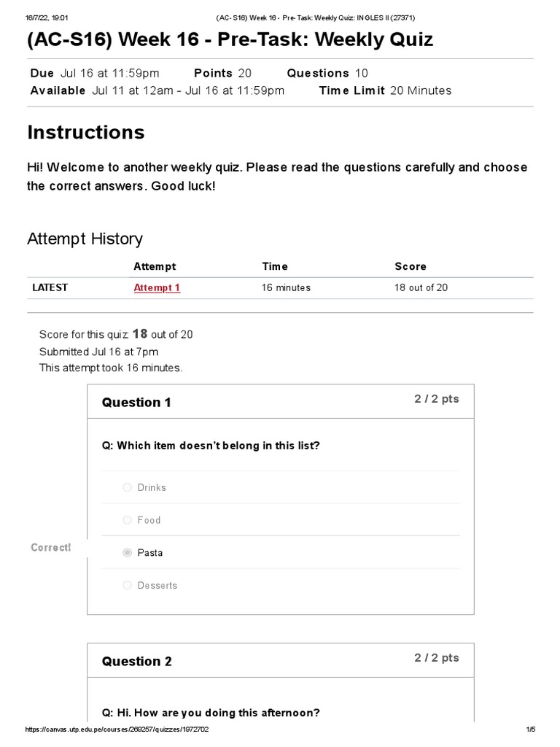Click the Correct! label beside Pasta
This screenshot has width=560, height=747.
coord(51,548)
